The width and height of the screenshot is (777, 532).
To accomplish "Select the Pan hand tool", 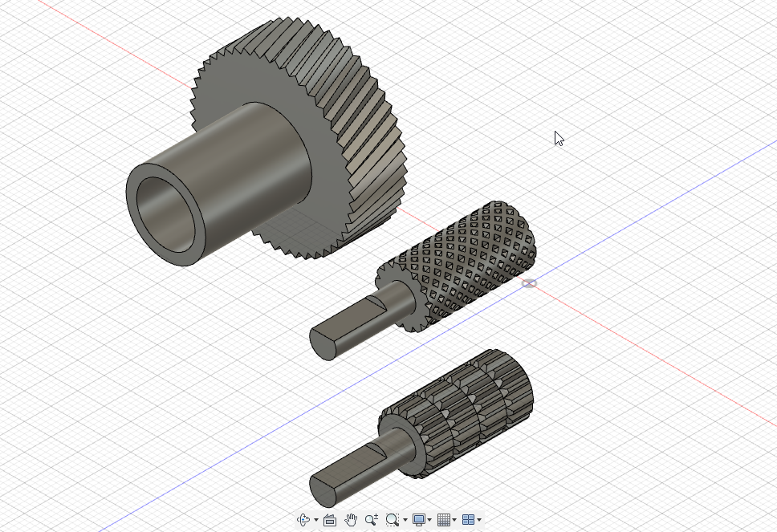I will pyautogui.click(x=351, y=520).
